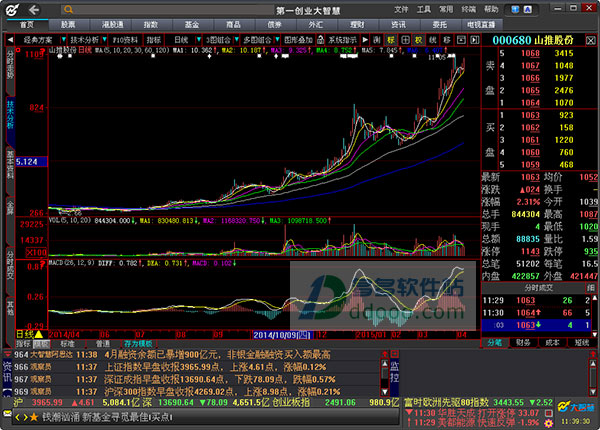Click the crosshair grid icon in toolbar
Image resolution: width=600 pixels, height=430 pixels.
[x=405, y=40]
